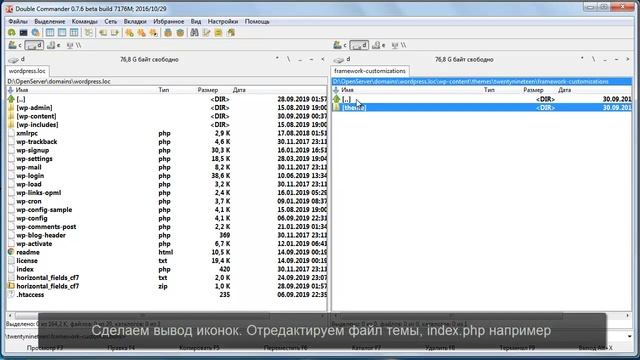Open the terminal from the toolbar icon

coord(23,33)
